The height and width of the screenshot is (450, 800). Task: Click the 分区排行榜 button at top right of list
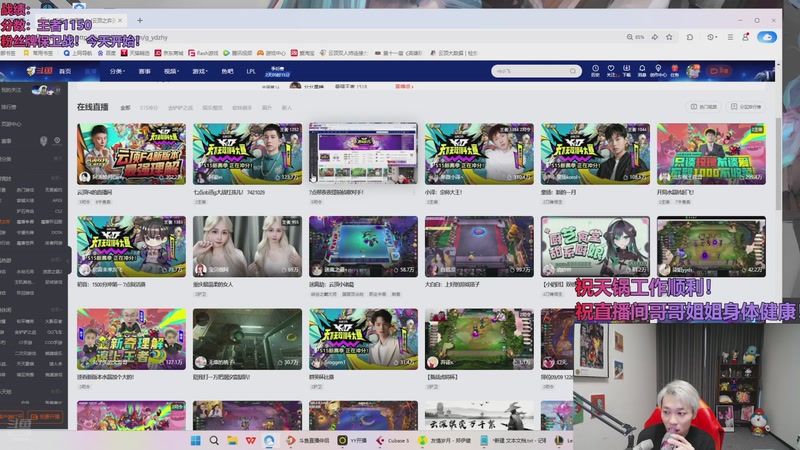pyautogui.click(x=746, y=107)
